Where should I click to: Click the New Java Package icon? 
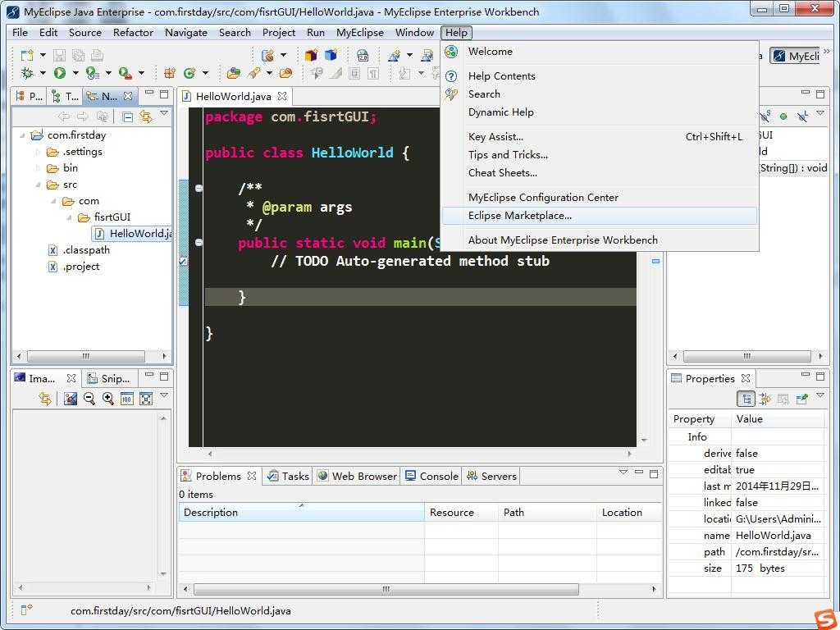tap(170, 73)
